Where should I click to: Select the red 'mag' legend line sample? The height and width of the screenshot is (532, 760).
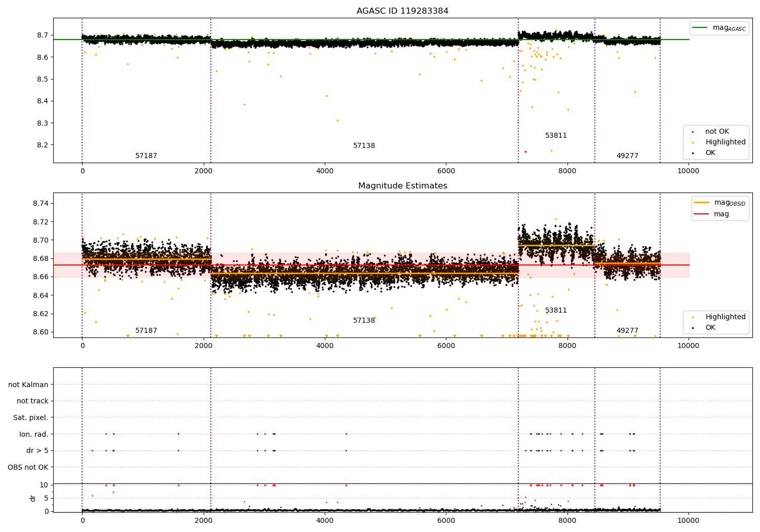pyautogui.click(x=702, y=214)
